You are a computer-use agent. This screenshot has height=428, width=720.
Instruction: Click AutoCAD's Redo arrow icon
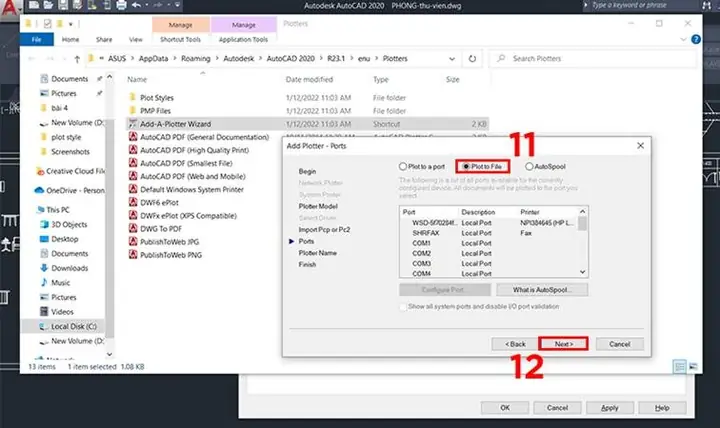coord(157,6)
